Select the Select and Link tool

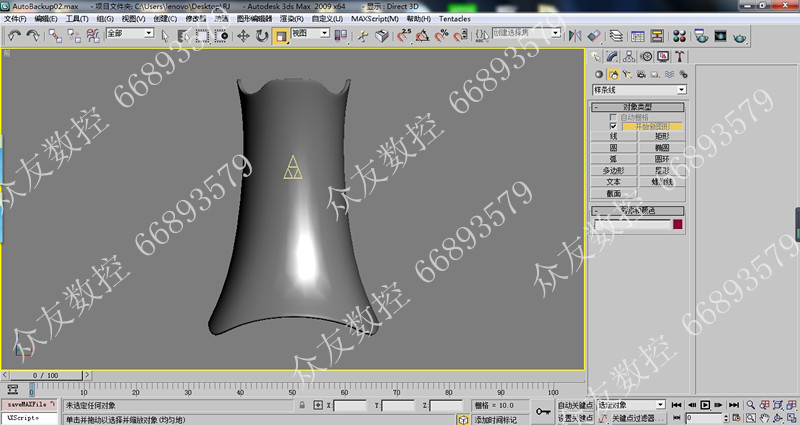pyautogui.click(x=55, y=35)
